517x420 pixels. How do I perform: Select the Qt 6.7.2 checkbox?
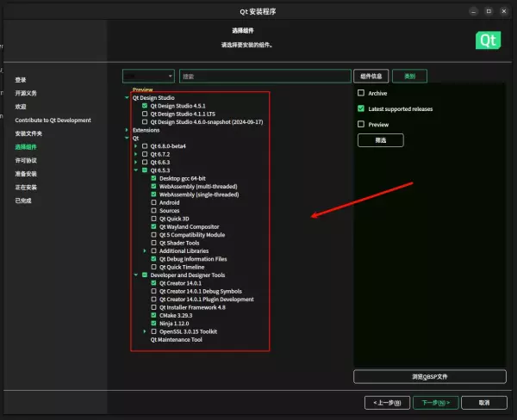(145, 154)
